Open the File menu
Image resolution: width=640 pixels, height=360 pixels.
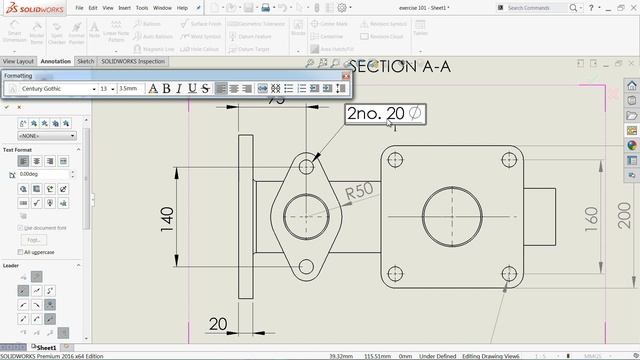tap(79, 8)
